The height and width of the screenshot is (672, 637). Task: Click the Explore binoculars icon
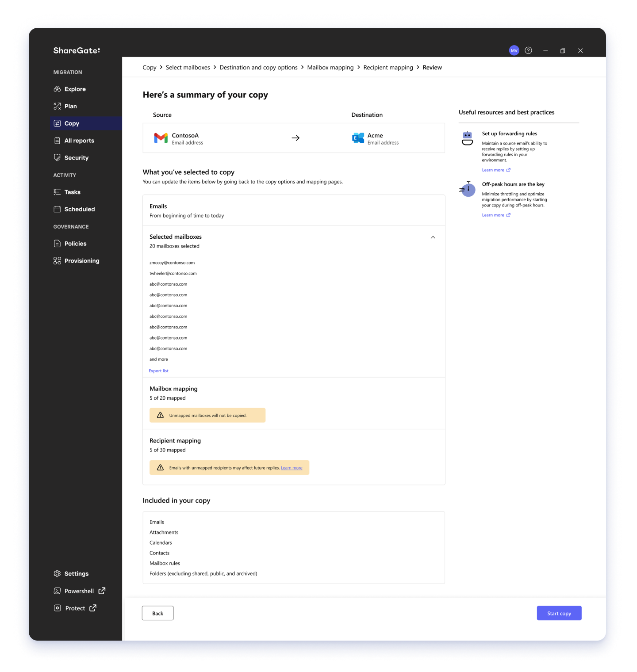click(57, 89)
